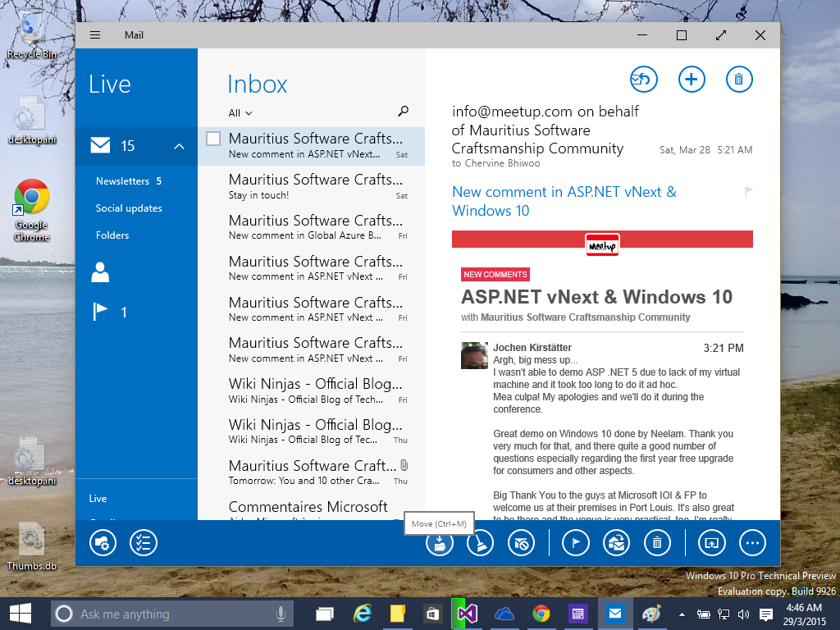Select the Inbox envelope icon showing 15
This screenshot has height=630, width=840.
pos(100,145)
